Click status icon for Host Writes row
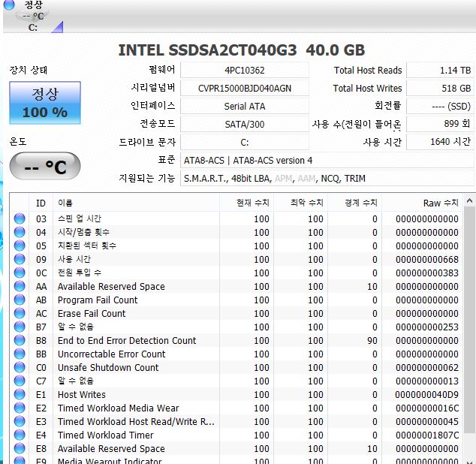 tap(20, 394)
